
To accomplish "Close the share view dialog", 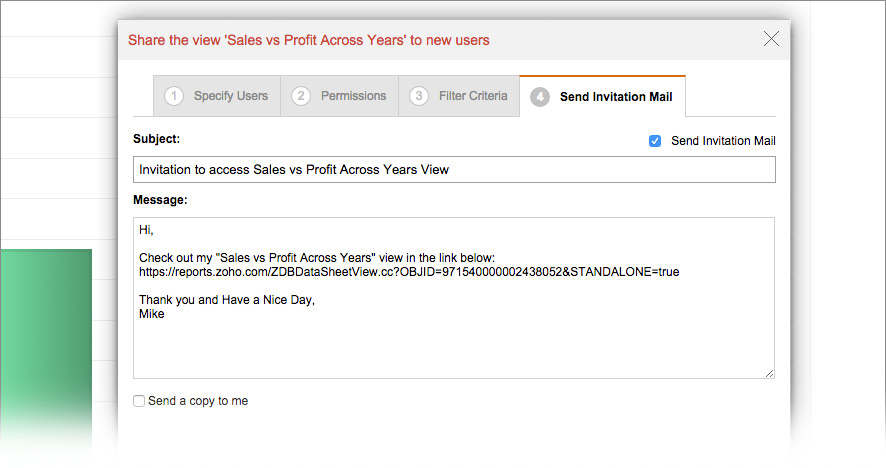I will point(771,39).
